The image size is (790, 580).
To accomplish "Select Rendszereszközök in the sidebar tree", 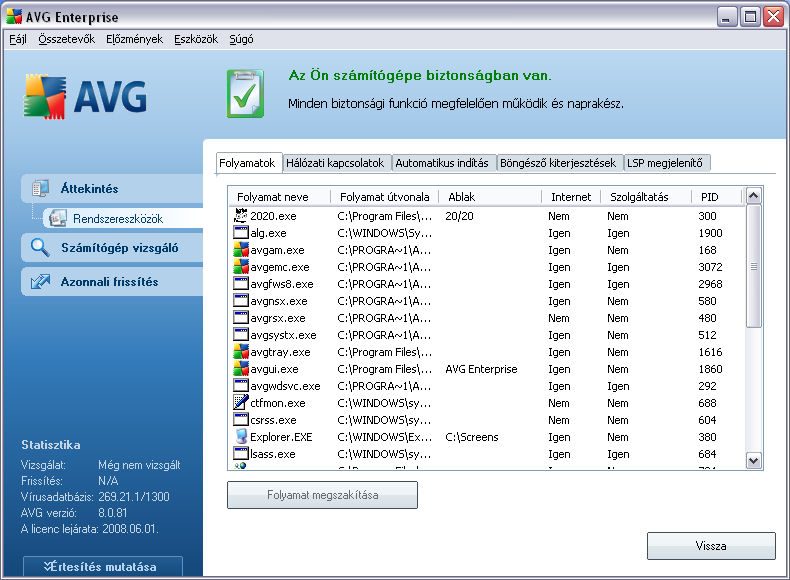I will (x=123, y=218).
